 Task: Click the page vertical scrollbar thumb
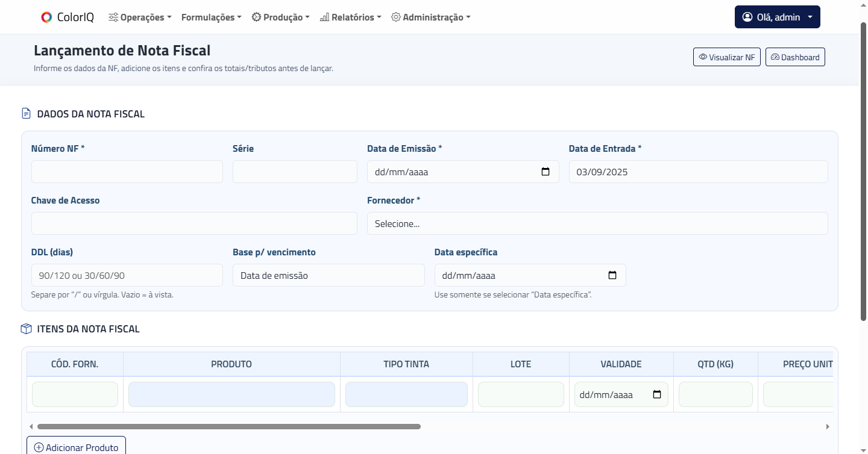(x=863, y=172)
